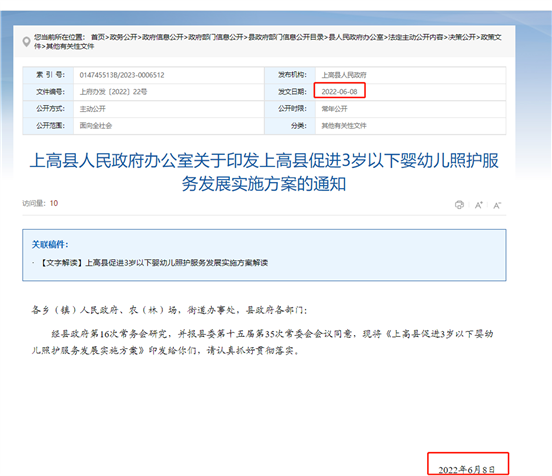The width and height of the screenshot is (552, 476).
Task: Increase font size with the A+ icon
Action: [478, 205]
